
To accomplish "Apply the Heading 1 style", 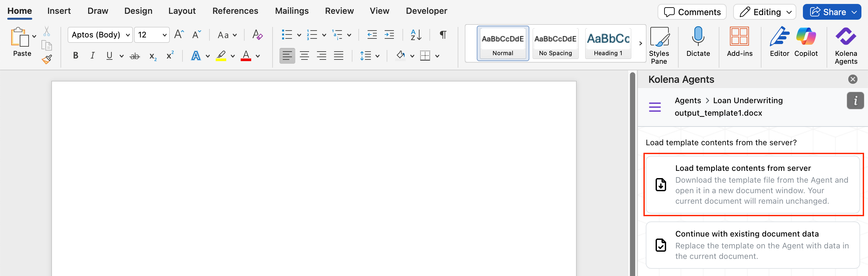I will coord(608,43).
